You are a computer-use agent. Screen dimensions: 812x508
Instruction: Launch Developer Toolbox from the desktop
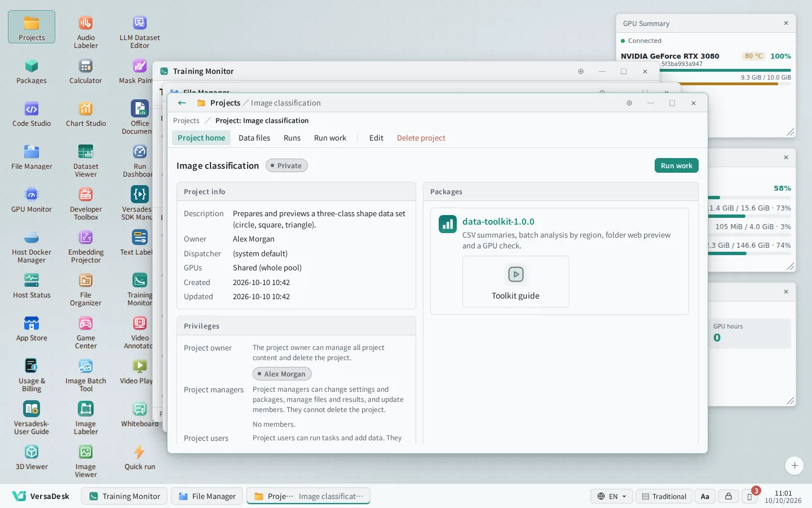click(86, 204)
